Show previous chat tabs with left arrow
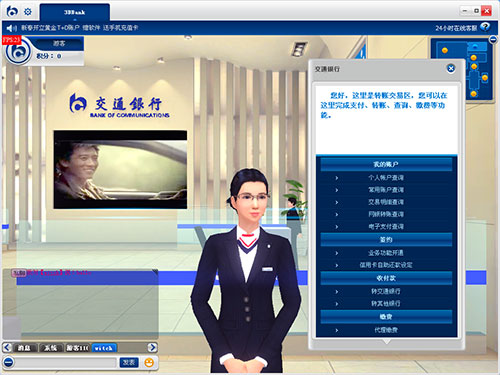500x375 pixels. click(x=7, y=347)
